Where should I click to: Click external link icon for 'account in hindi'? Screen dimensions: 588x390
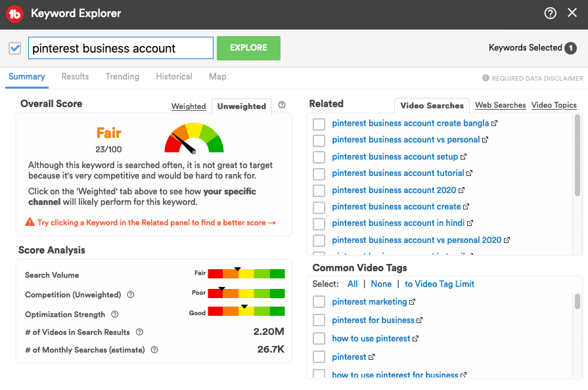coord(470,223)
